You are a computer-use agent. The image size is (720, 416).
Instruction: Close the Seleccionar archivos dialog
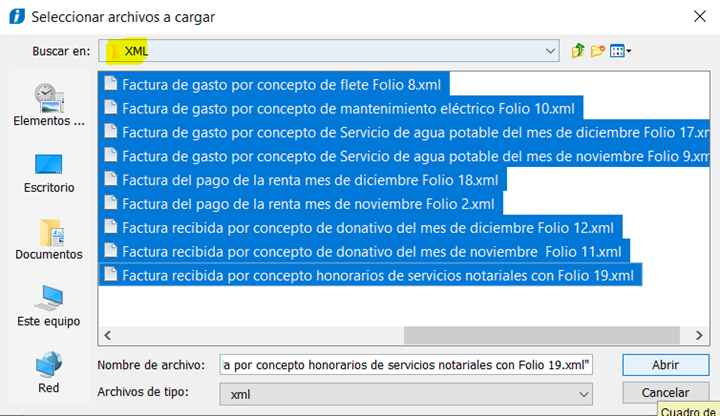pos(697,16)
